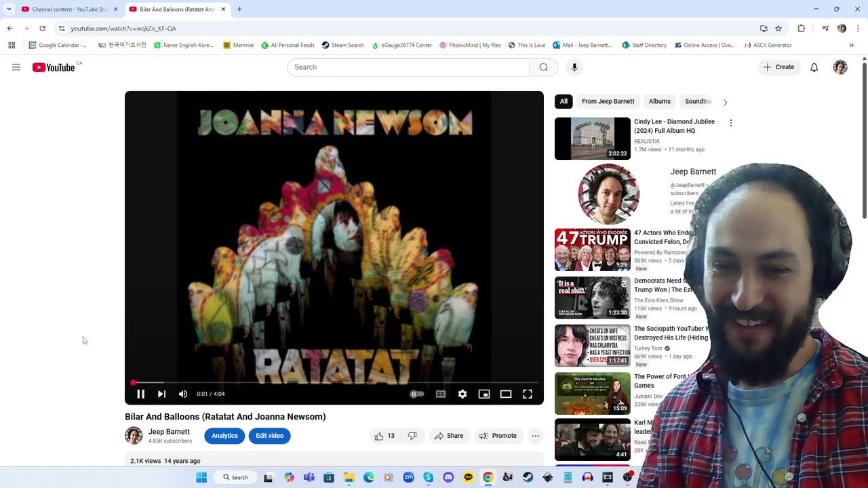Open the Ezra Klein Show video thumbnail
The width and height of the screenshot is (868, 488).
tap(593, 298)
